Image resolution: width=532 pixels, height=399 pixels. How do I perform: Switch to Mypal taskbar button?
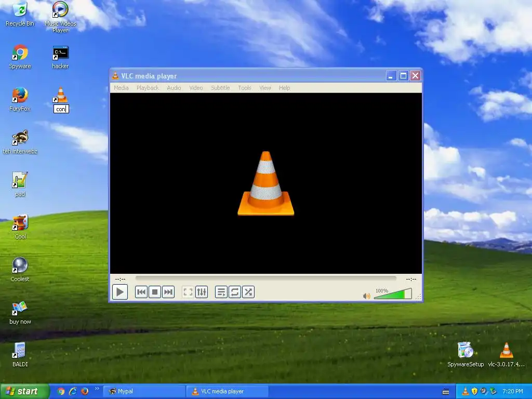pyautogui.click(x=144, y=391)
